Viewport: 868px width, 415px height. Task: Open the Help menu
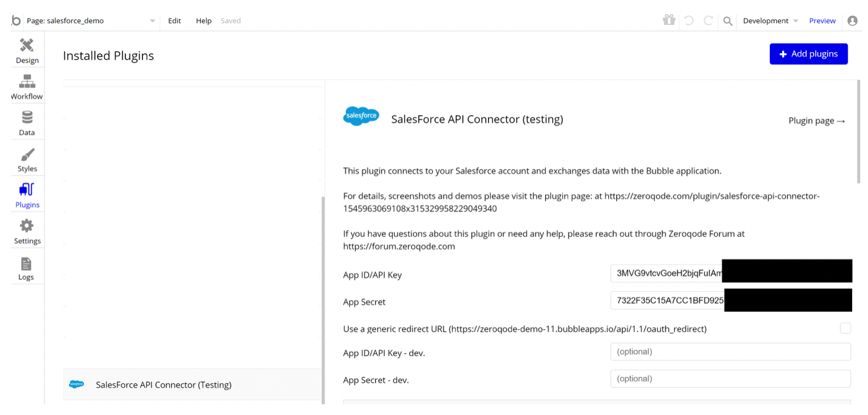(x=204, y=21)
